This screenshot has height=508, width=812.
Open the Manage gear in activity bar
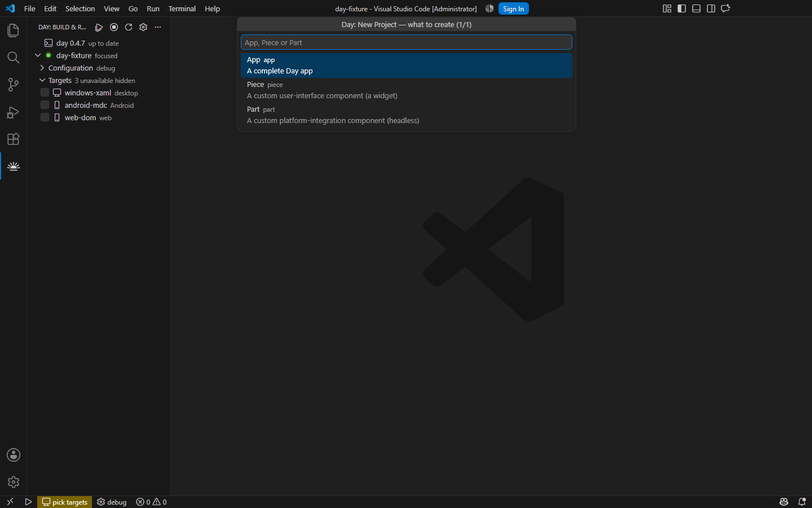[13, 482]
